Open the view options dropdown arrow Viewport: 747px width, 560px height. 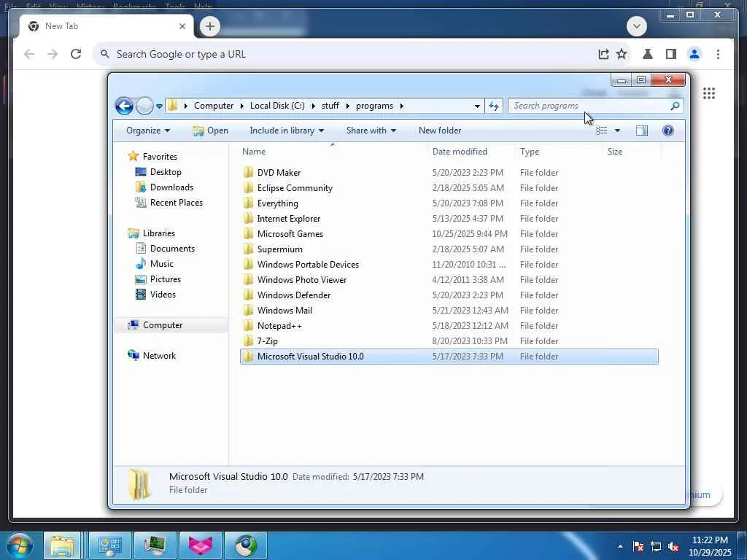617,131
